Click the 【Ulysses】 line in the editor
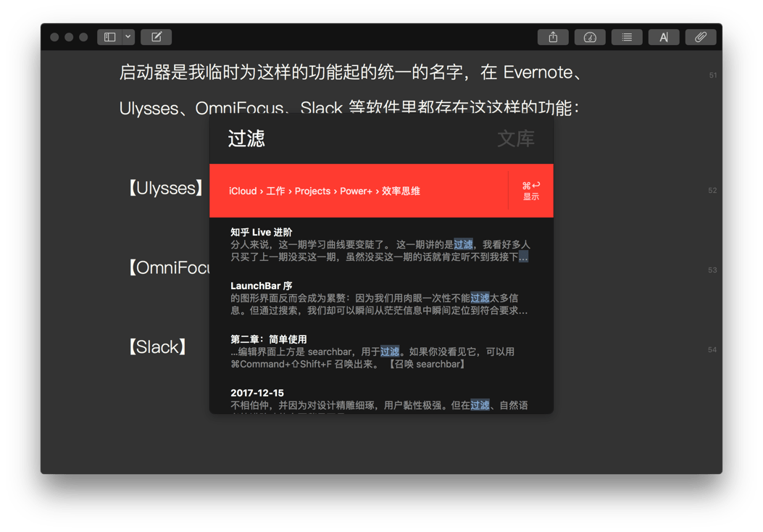 pyautogui.click(x=166, y=188)
